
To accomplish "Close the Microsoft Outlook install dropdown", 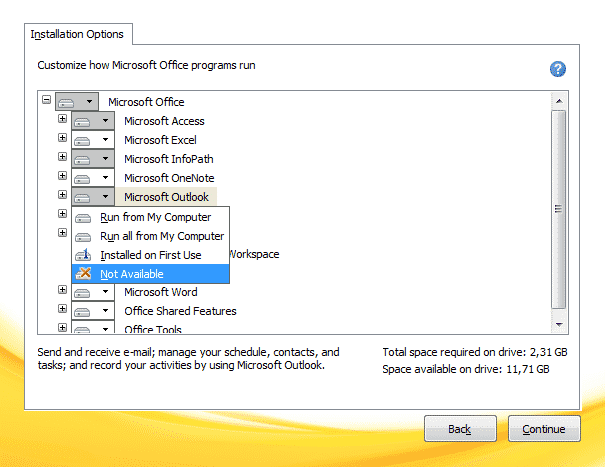I will [93, 197].
